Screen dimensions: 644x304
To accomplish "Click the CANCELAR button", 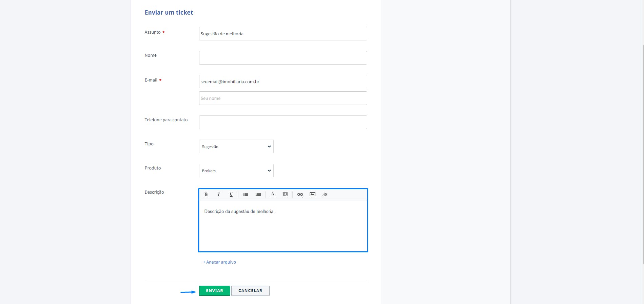I will [x=250, y=291].
